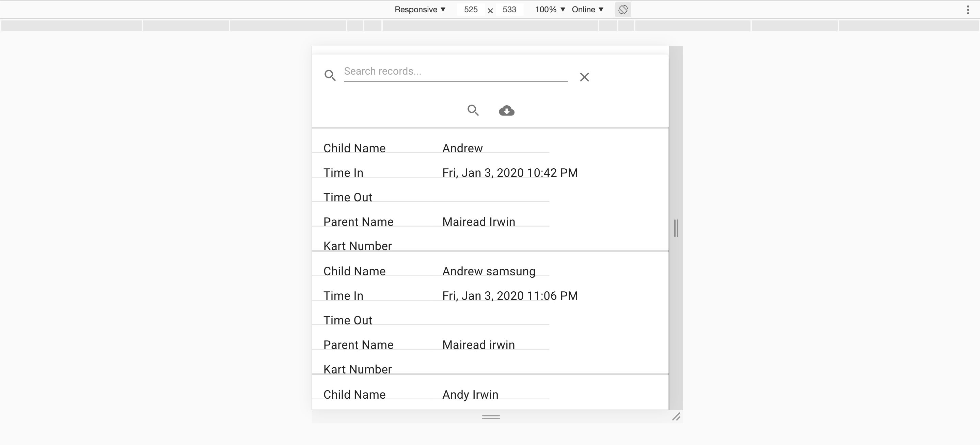The height and width of the screenshot is (445, 980).
Task: Click the corner viewport resize handle
Action: [x=676, y=417]
